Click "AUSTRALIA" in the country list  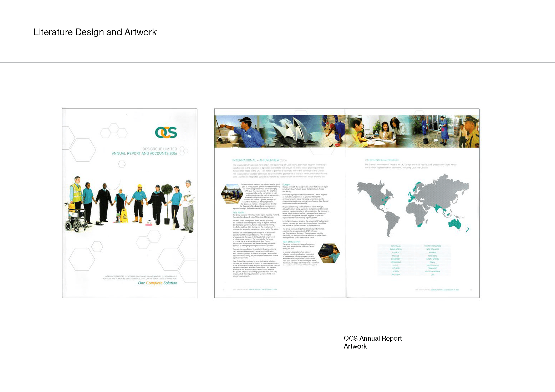pyautogui.click(x=396, y=246)
